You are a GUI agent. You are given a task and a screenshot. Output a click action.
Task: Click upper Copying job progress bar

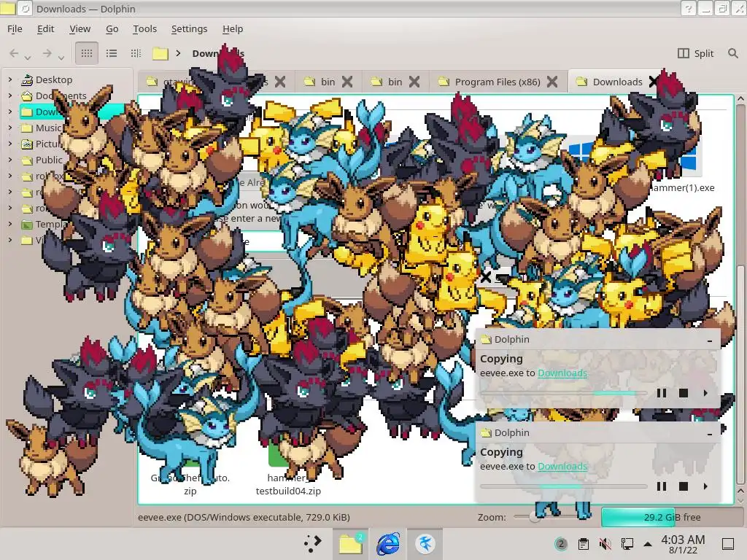(x=564, y=393)
